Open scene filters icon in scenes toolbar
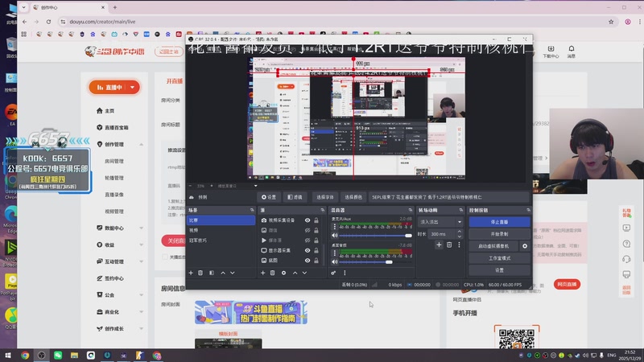This screenshot has height=362, width=644. 212,273
